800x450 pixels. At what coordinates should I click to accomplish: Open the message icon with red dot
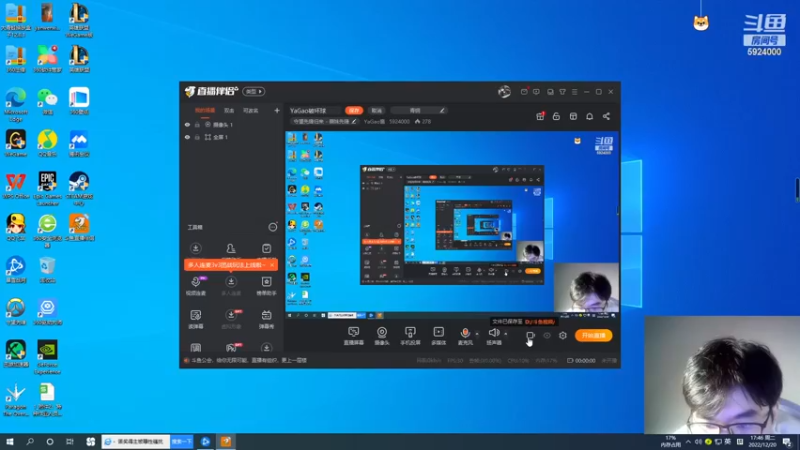tap(524, 92)
